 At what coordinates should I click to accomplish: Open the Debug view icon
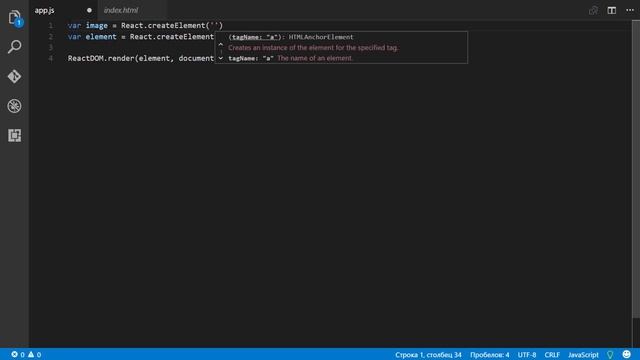pos(14,106)
